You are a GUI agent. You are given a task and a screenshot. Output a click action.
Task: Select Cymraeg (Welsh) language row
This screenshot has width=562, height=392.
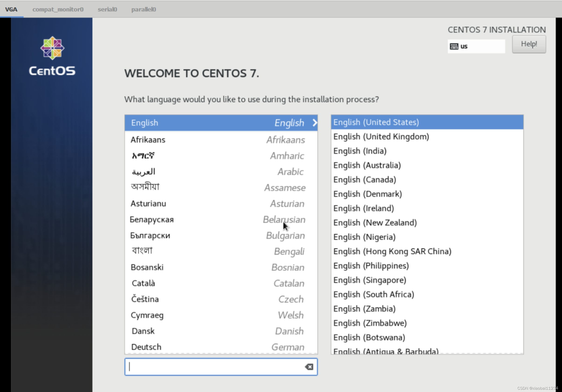point(221,315)
